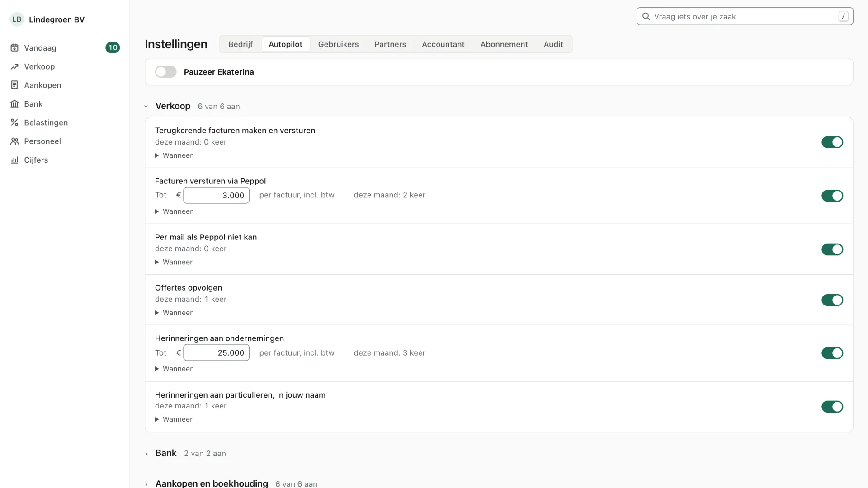Expand Wanneer under Herinneringen aan ondernemingen

174,369
